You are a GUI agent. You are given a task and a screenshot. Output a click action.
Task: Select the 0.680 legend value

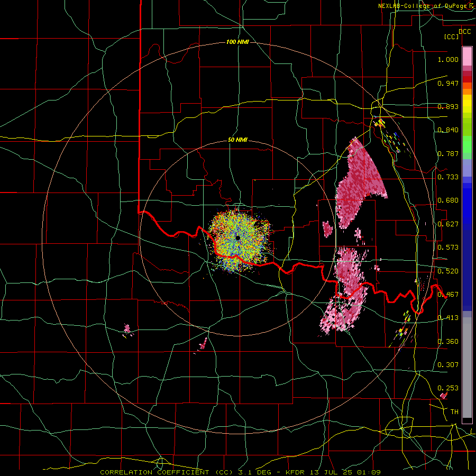448,200
